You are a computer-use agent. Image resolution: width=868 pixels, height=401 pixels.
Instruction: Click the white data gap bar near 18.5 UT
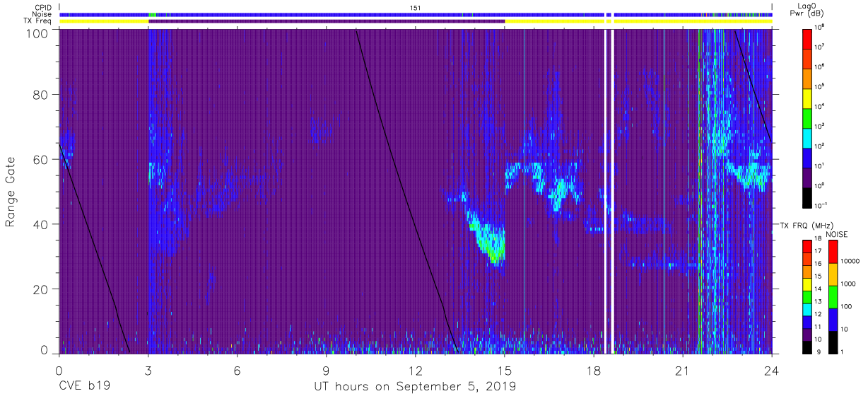tap(611, 191)
